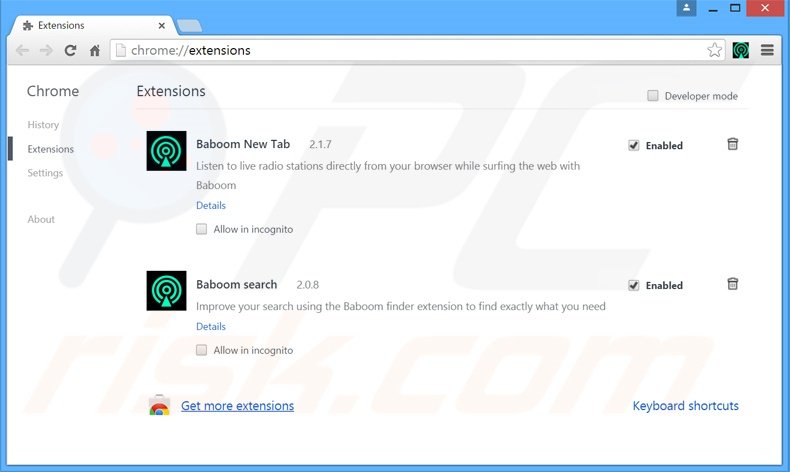Image resolution: width=790 pixels, height=472 pixels.
Task: Reload the current page
Action: 71,50
